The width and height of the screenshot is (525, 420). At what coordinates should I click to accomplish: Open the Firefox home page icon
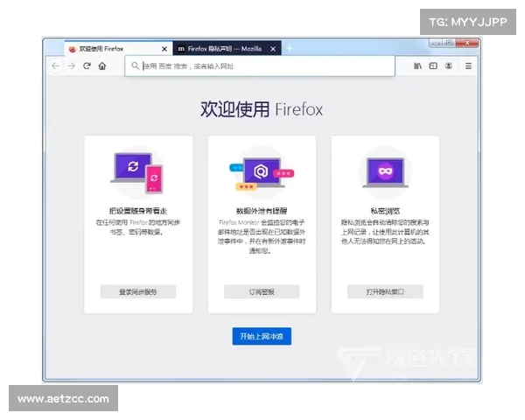click(102, 66)
